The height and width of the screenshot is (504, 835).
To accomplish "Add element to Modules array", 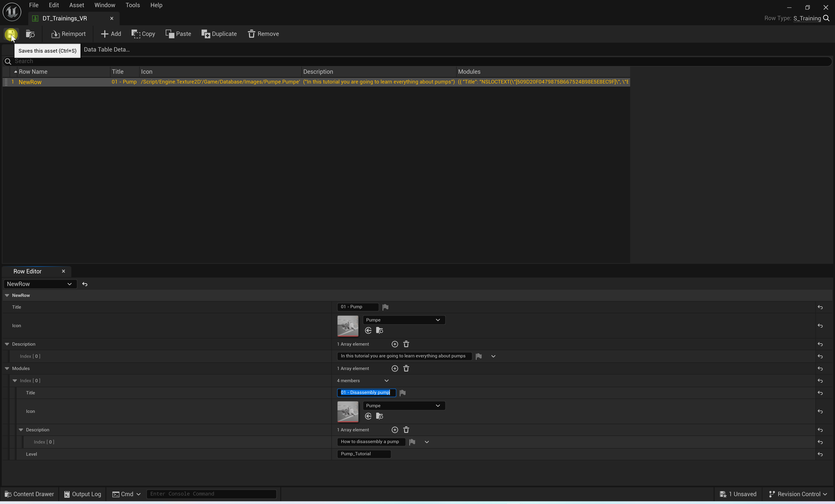I will [394, 368].
